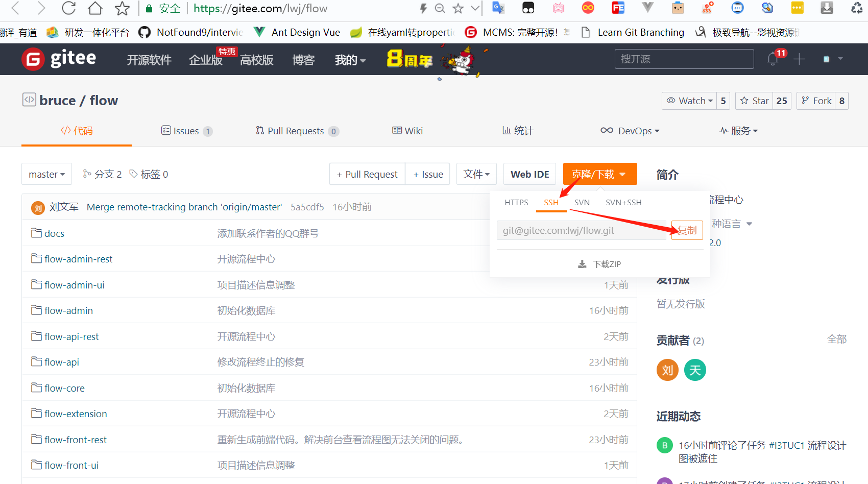Bookmark page with toolbar star icon
The width and height of the screenshot is (868, 484).
[x=122, y=8]
